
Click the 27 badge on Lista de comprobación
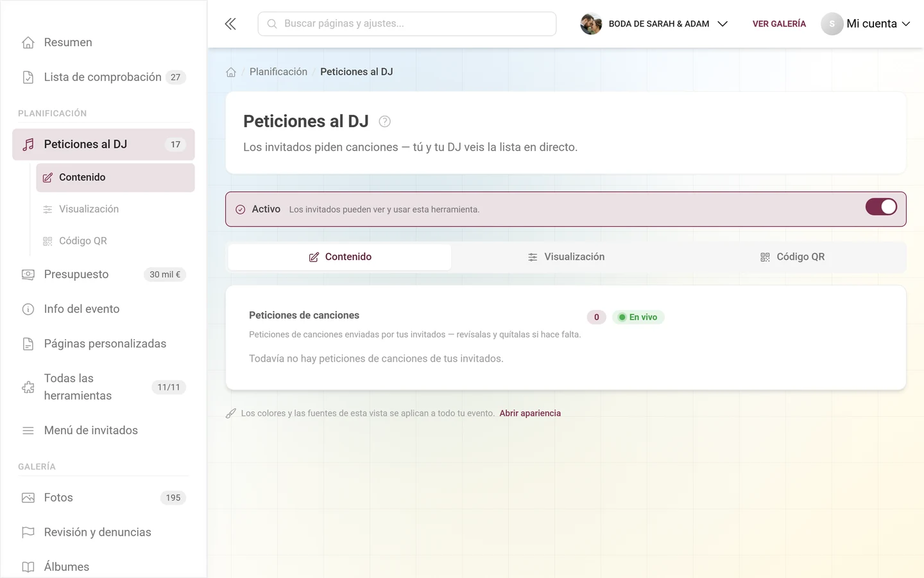click(175, 77)
